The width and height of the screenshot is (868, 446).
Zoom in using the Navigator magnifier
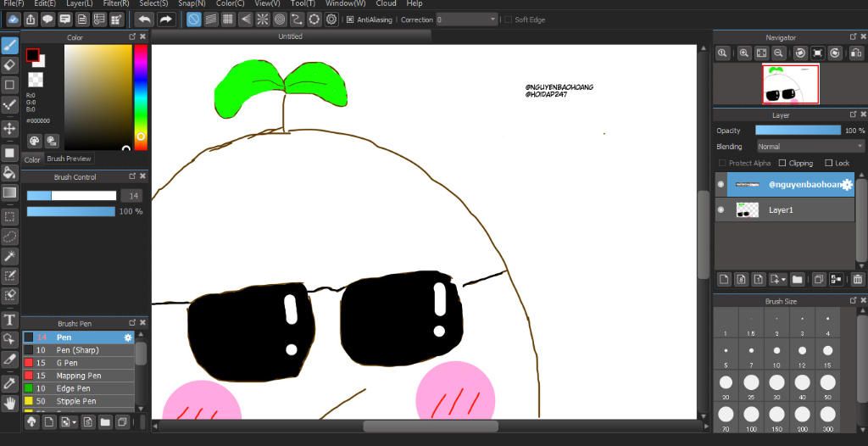[743, 53]
